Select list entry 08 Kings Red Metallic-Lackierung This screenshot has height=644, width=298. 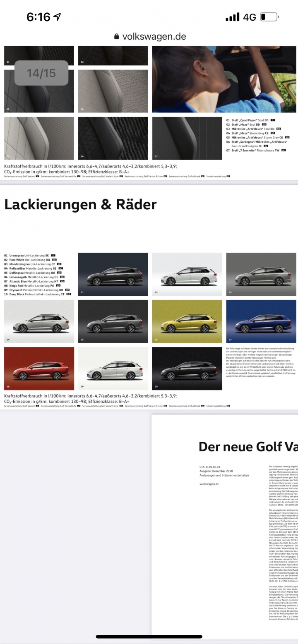32,285
